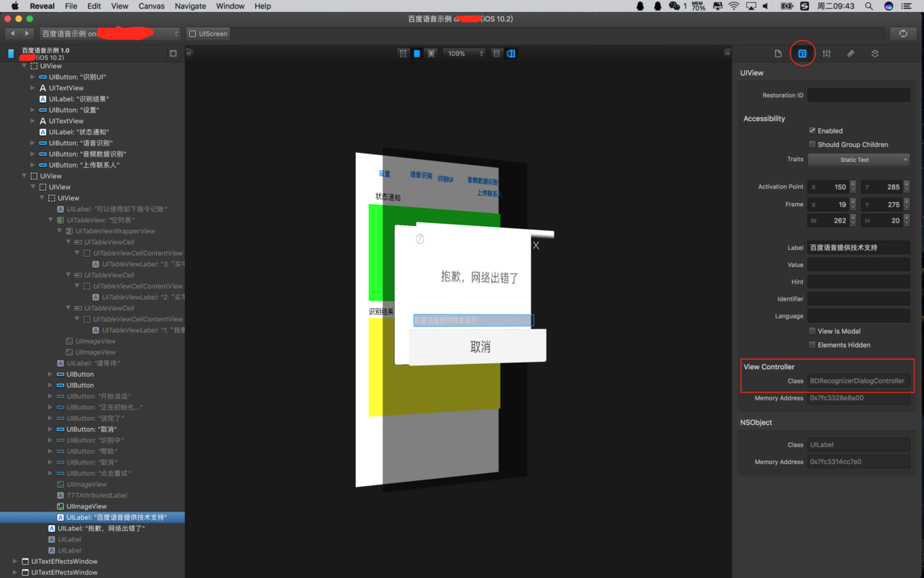This screenshot has height=578, width=924.
Task: Open the View menu
Action: click(x=120, y=6)
